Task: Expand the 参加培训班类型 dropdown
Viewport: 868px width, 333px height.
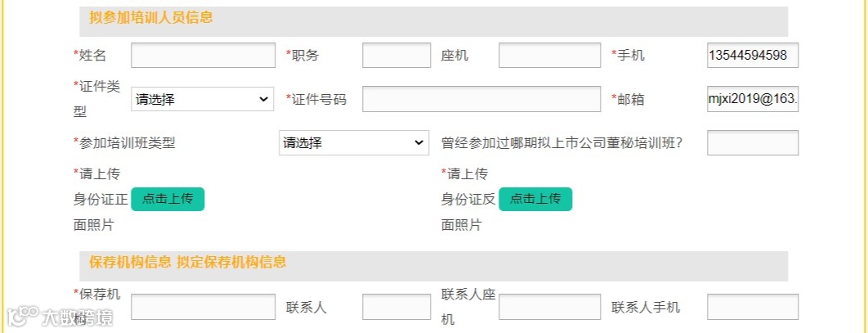Action: (353, 142)
